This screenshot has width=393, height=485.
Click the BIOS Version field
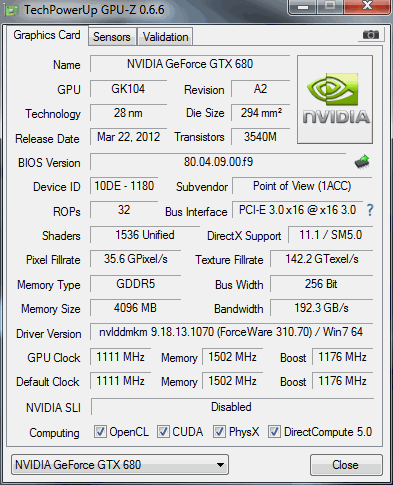[x=218, y=162]
